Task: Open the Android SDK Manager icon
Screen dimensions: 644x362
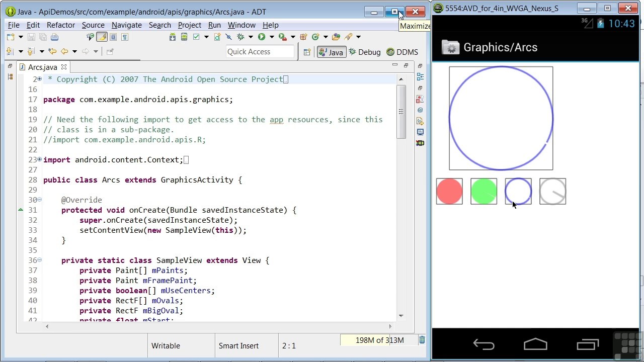Action: [173, 37]
